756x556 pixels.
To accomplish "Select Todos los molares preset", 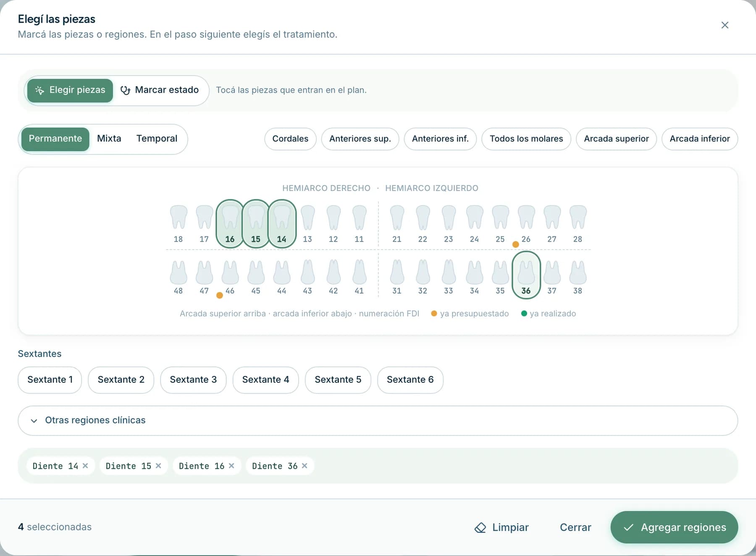I will coord(526,139).
